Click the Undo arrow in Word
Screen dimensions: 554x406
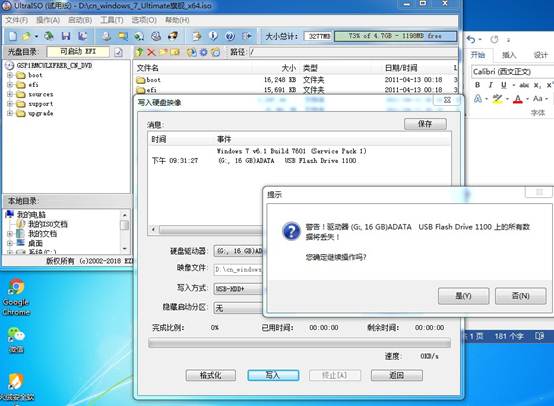(x=471, y=39)
